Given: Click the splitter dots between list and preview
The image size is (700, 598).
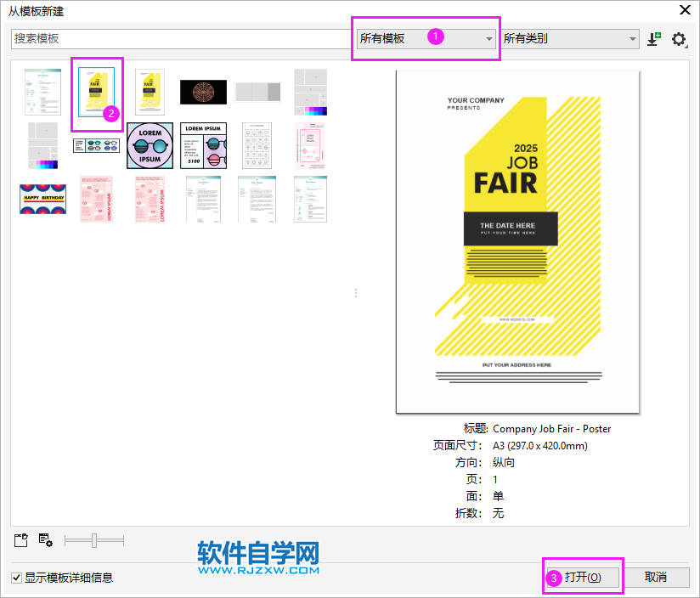Looking at the screenshot, I should [356, 293].
